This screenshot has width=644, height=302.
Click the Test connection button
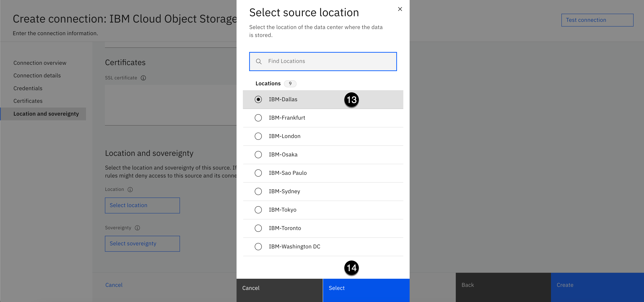597,20
